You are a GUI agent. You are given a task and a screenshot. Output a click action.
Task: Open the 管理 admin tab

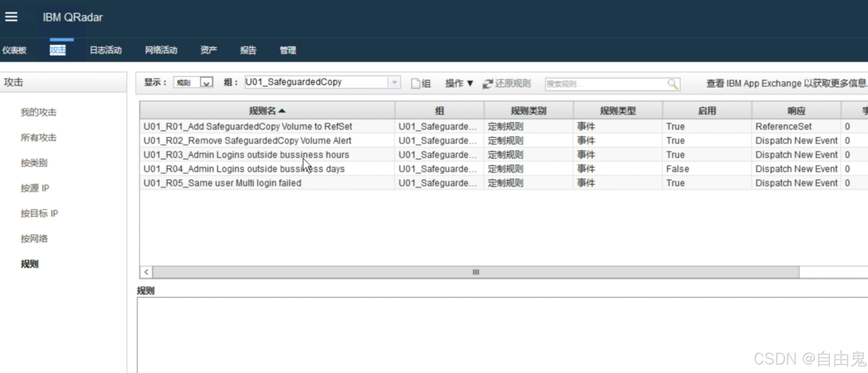pos(288,50)
